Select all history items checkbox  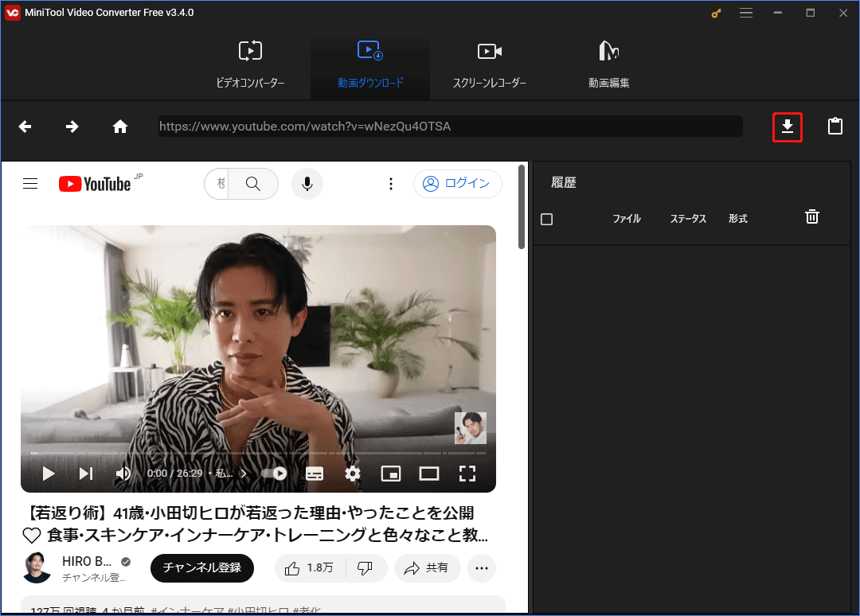(x=546, y=219)
